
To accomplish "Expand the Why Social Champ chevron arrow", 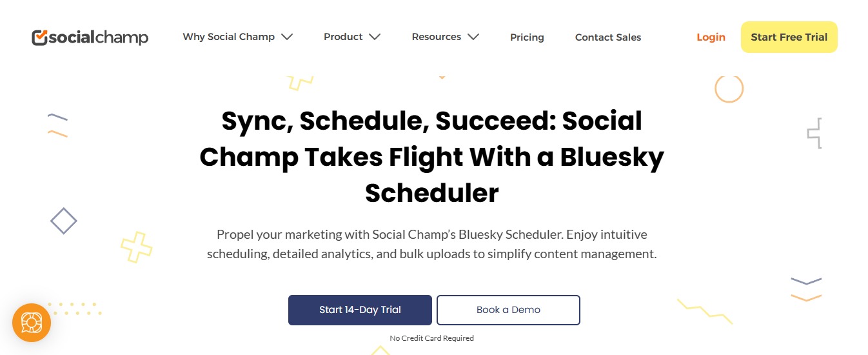I will point(288,37).
